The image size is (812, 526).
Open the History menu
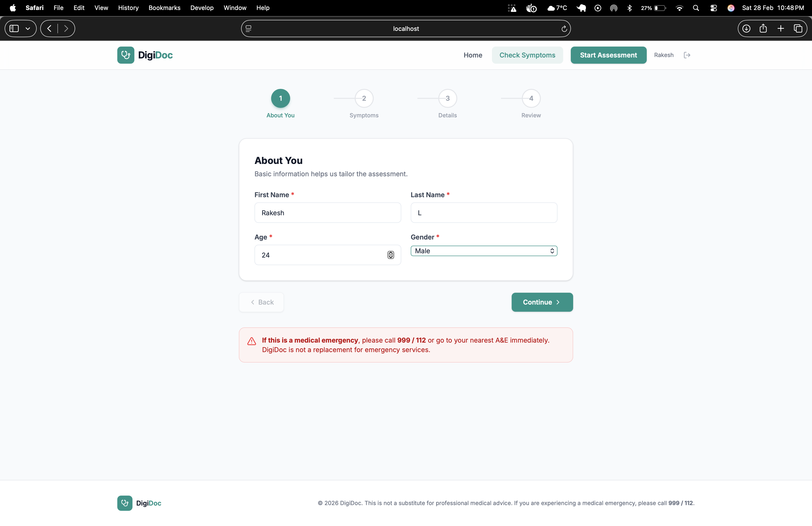tap(128, 8)
